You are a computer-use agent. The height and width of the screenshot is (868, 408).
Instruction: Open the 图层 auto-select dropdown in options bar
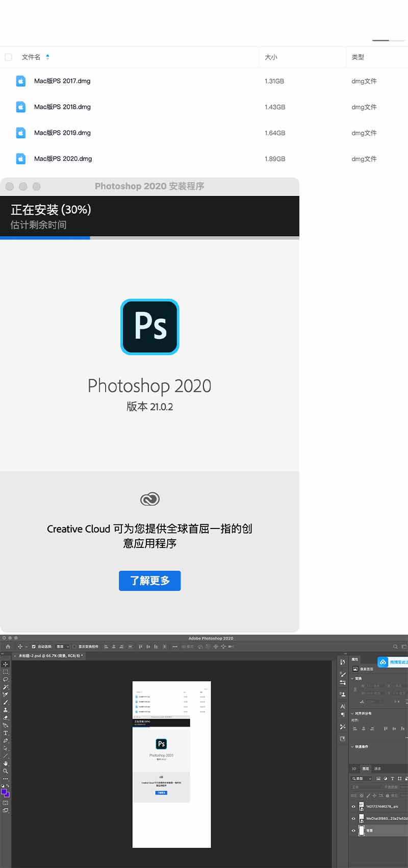[63, 646]
